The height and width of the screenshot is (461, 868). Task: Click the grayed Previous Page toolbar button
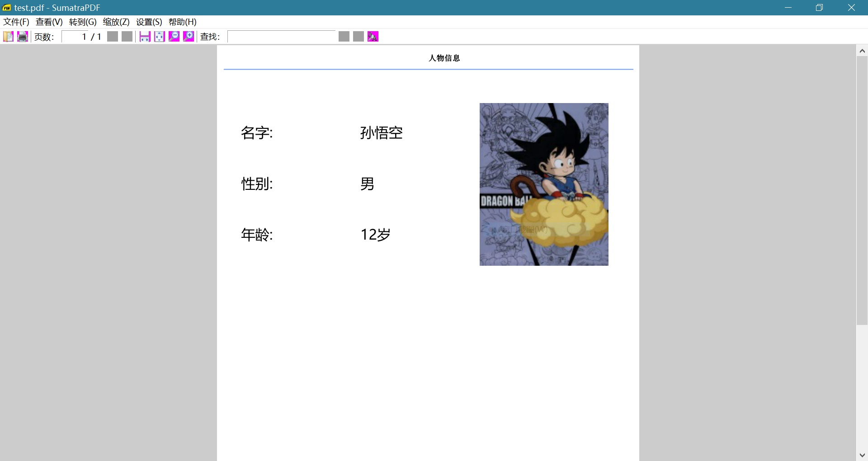click(113, 37)
